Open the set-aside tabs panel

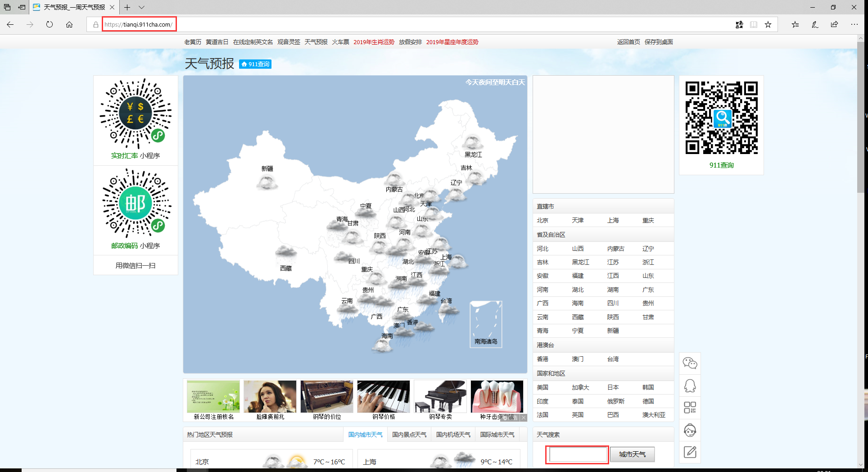pos(22,8)
